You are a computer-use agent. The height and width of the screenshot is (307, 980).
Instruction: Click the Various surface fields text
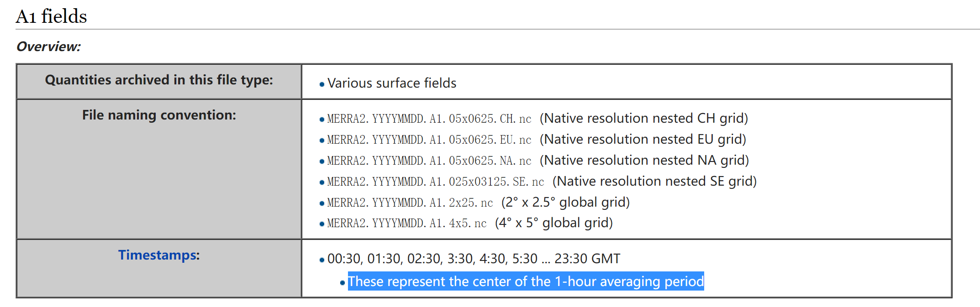[x=392, y=83]
